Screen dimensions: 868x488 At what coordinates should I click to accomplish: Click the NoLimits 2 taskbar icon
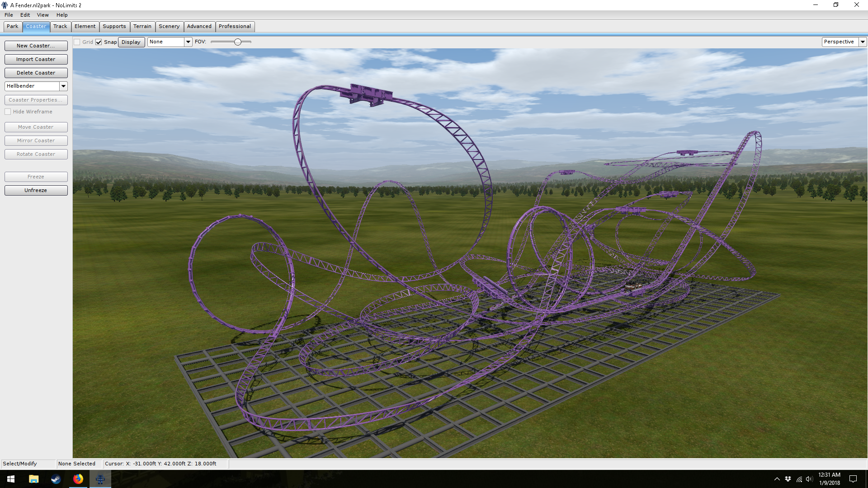coord(100,479)
